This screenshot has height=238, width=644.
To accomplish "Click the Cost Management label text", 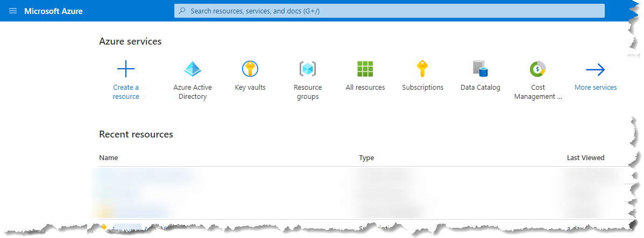I will 537,92.
